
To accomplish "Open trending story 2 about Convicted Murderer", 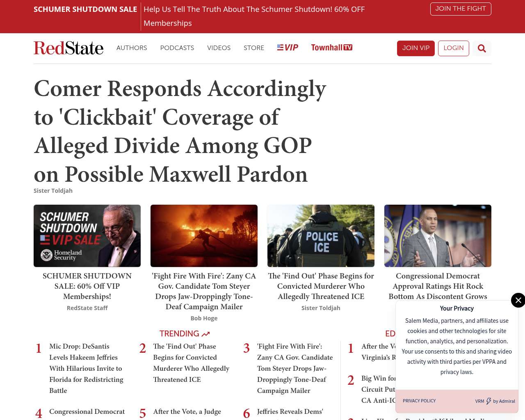I will (191, 363).
